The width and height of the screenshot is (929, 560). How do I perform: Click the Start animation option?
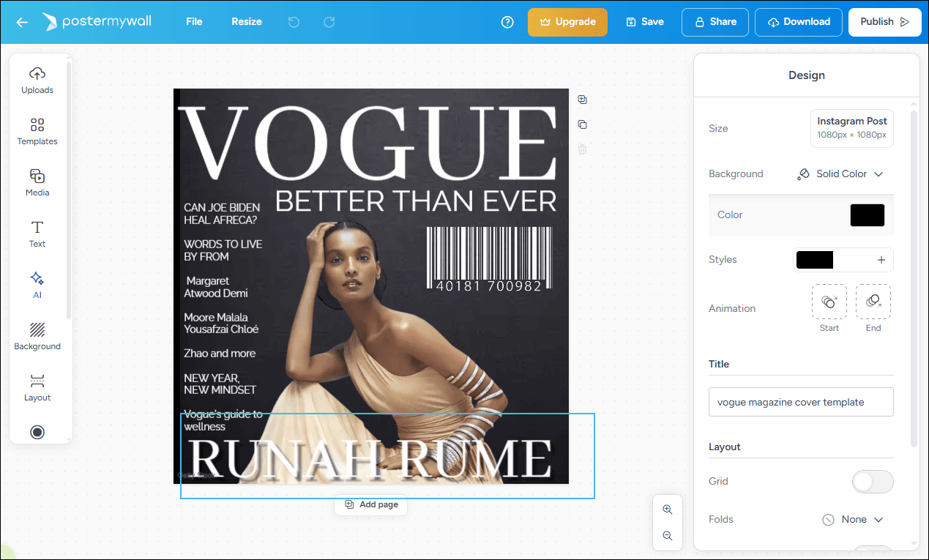[829, 301]
